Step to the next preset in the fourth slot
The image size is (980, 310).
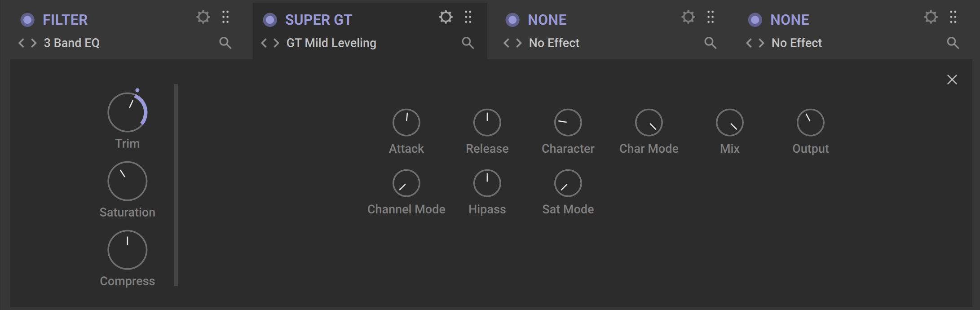click(x=761, y=43)
